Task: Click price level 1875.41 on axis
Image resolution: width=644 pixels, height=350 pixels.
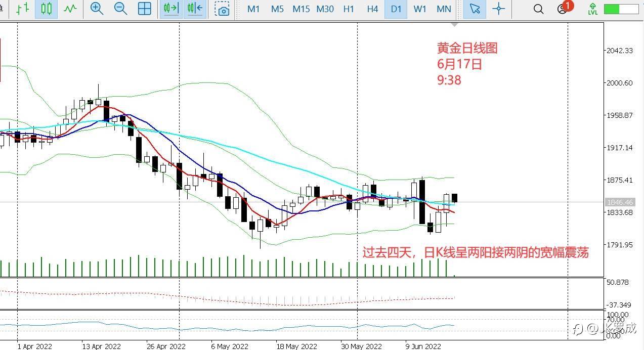Action: [x=620, y=180]
